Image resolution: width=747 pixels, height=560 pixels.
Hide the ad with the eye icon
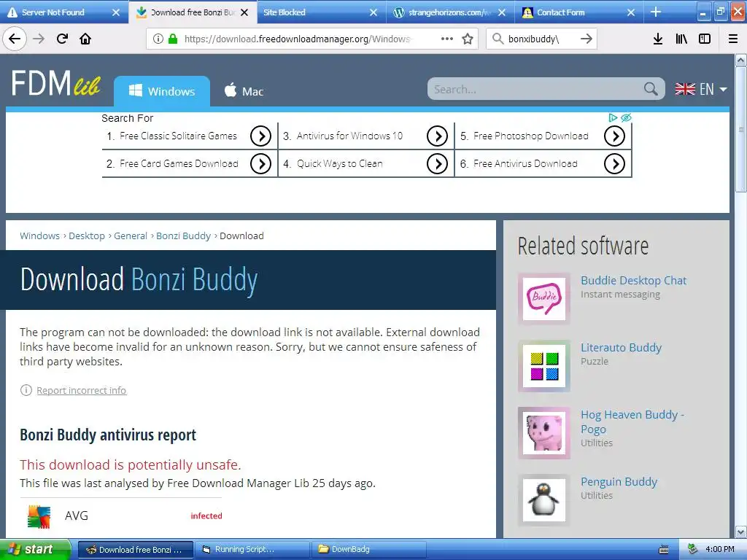pos(626,117)
